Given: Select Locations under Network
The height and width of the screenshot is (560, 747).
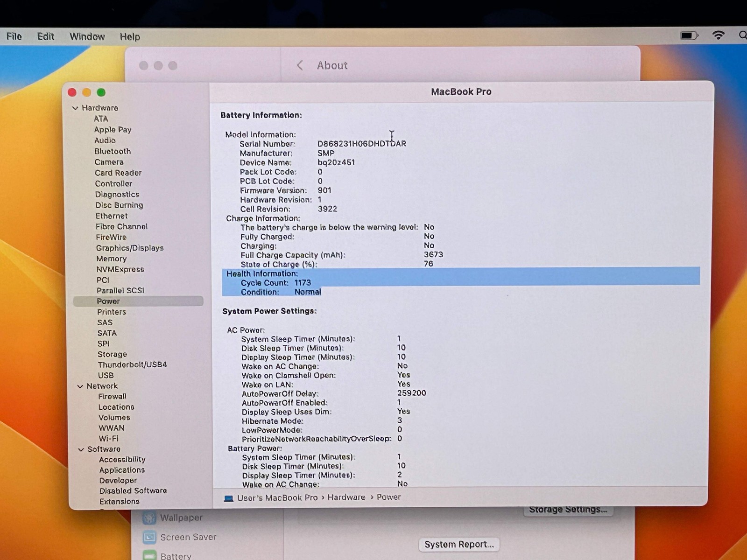Looking at the screenshot, I should (x=116, y=407).
